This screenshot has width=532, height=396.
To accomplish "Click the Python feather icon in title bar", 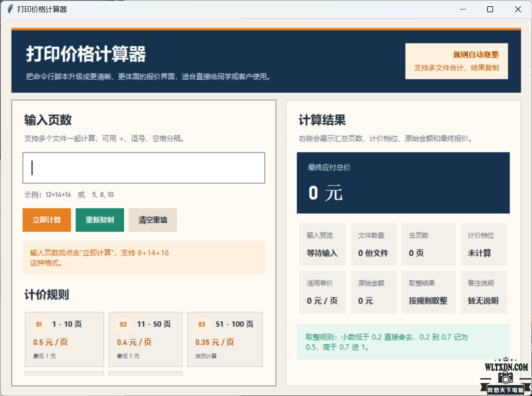I will tap(9, 9).
